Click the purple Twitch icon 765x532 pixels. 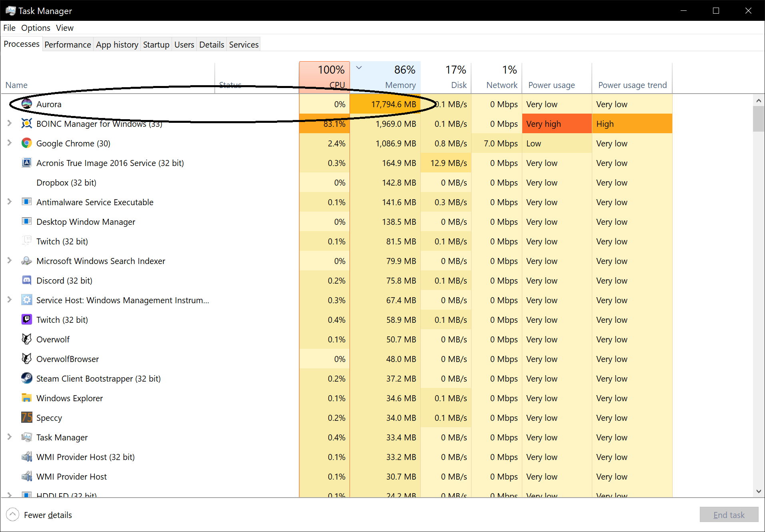click(x=27, y=320)
